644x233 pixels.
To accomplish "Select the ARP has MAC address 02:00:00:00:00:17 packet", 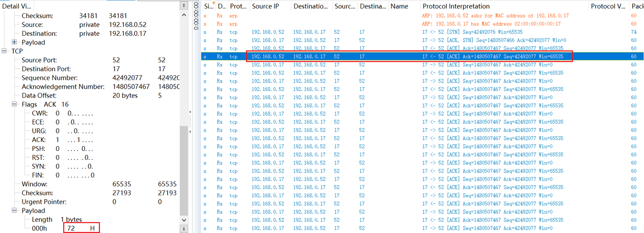I will [x=423, y=24].
